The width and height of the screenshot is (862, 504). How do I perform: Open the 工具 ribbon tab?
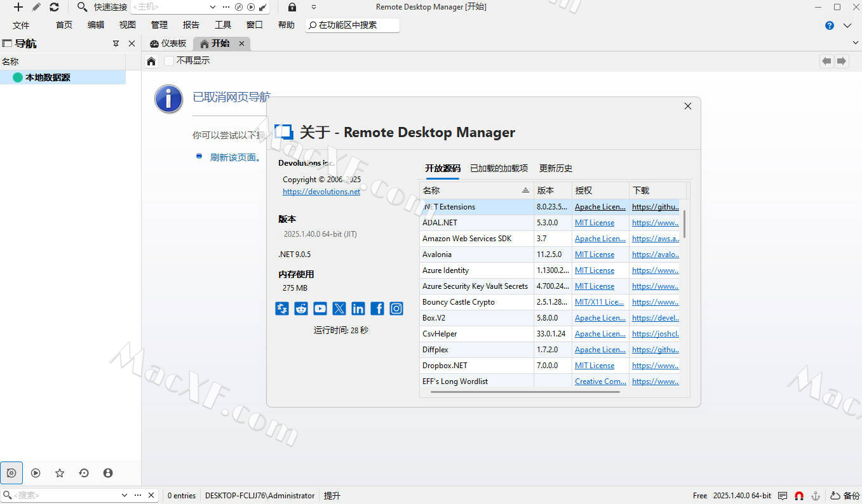tap(223, 25)
